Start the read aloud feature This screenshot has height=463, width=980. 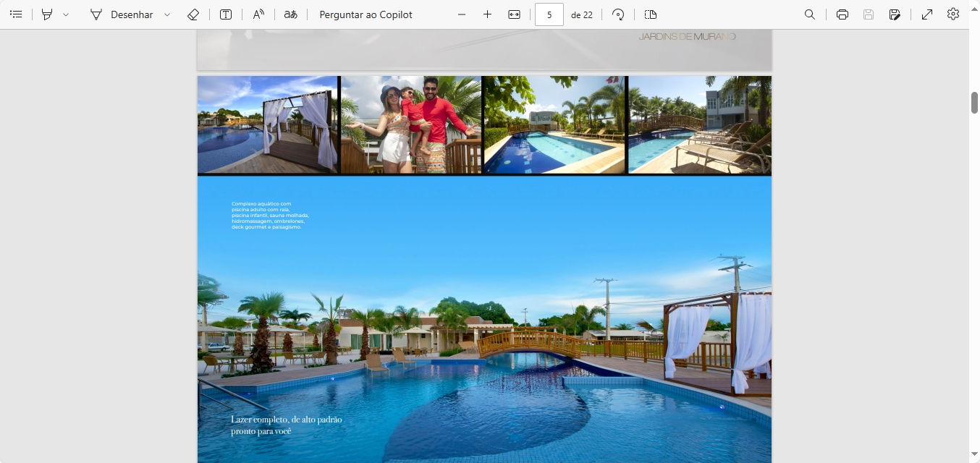[x=258, y=14]
